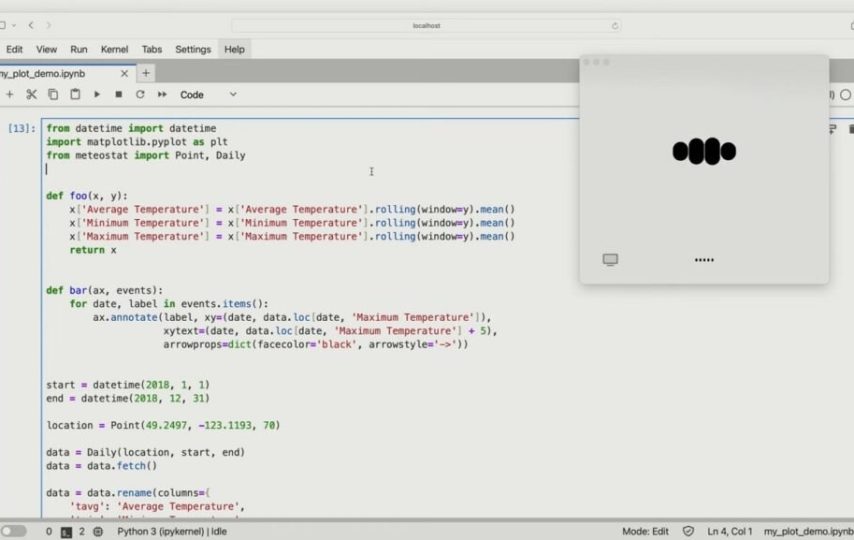Viewport: 854px width, 540px height.
Task: Interrupt the kernel with stop icon
Action: pyautogui.click(x=118, y=94)
